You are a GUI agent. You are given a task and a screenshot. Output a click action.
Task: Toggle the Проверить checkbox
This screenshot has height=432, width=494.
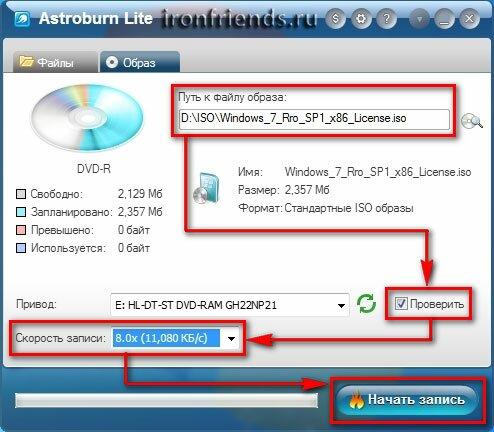tap(400, 304)
